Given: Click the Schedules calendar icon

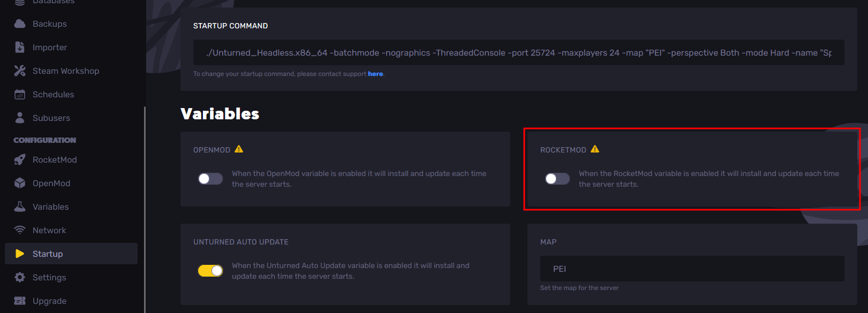Looking at the screenshot, I should (x=20, y=94).
